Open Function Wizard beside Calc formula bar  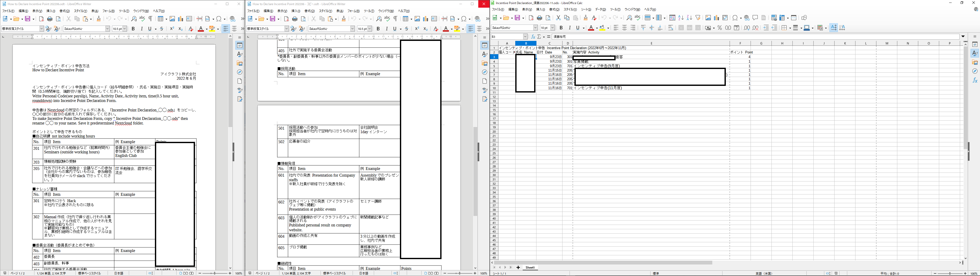tap(533, 37)
